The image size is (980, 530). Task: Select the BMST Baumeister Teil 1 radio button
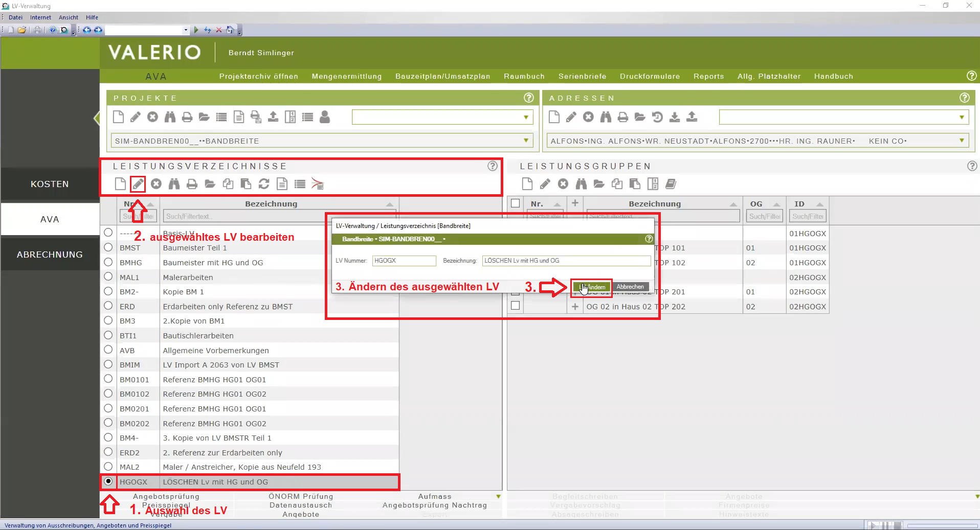[x=108, y=247]
